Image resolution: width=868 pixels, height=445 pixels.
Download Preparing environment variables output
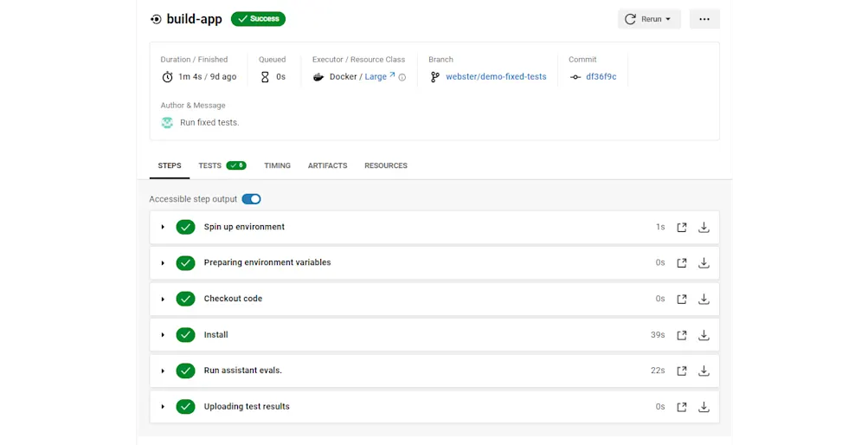(x=704, y=263)
